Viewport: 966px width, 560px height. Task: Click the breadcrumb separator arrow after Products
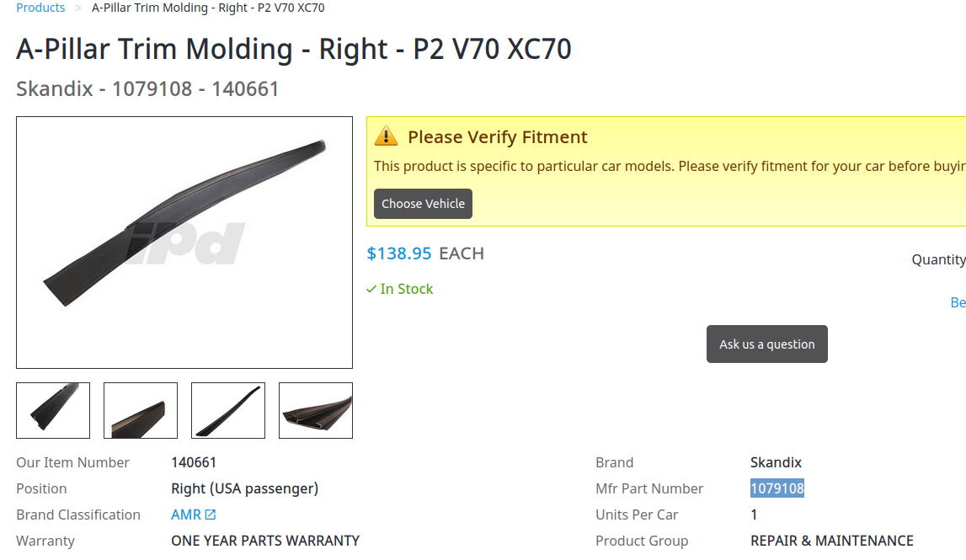[78, 8]
